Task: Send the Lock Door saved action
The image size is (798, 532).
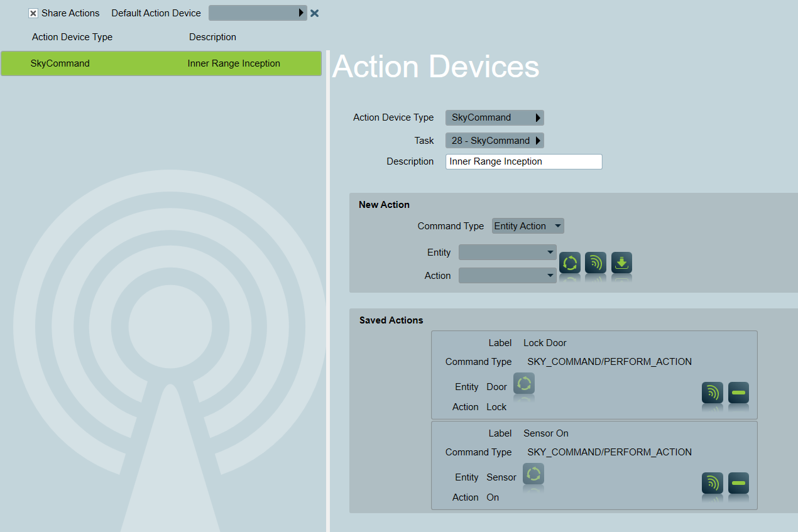Action: coord(713,393)
